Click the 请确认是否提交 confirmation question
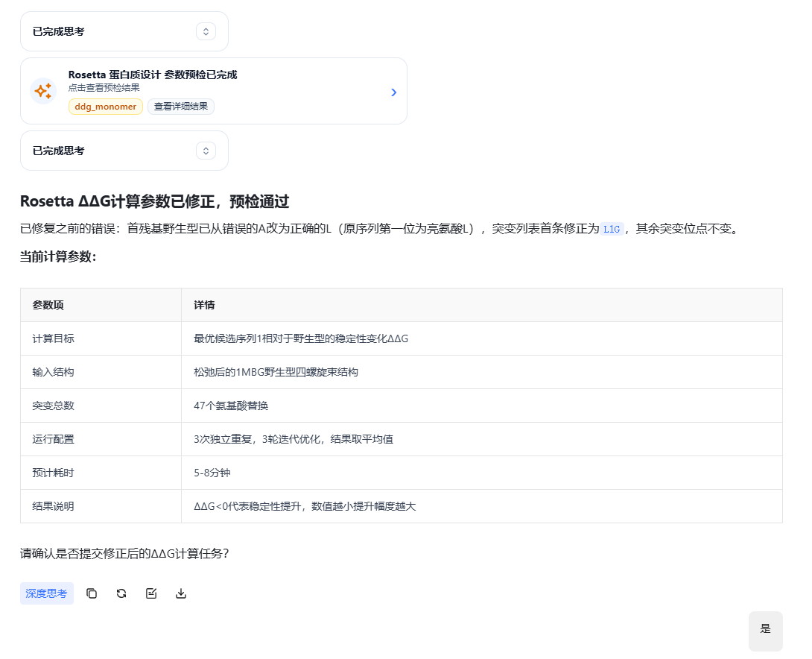 point(124,553)
